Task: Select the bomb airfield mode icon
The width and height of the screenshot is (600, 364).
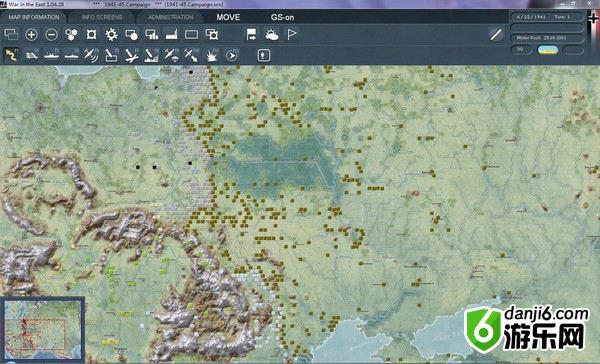Action: pyautogui.click(x=111, y=55)
